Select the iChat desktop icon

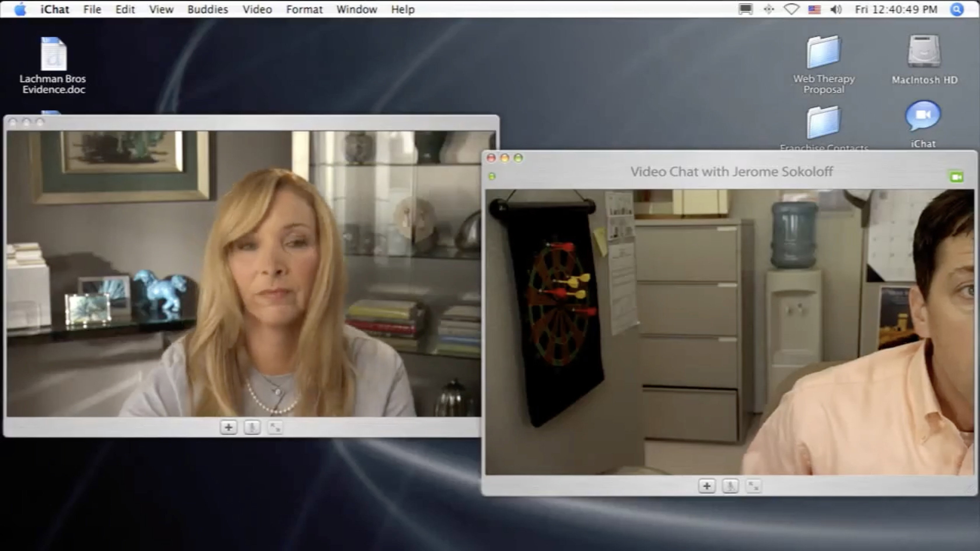click(x=923, y=124)
